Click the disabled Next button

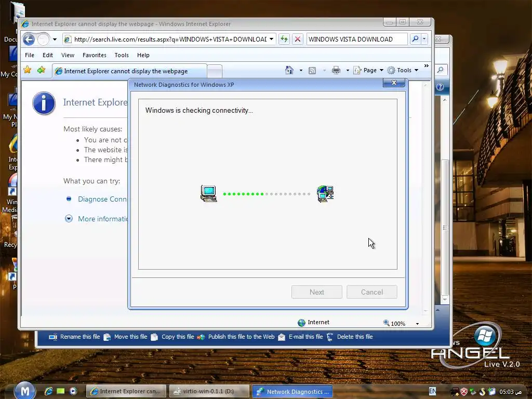pos(316,292)
